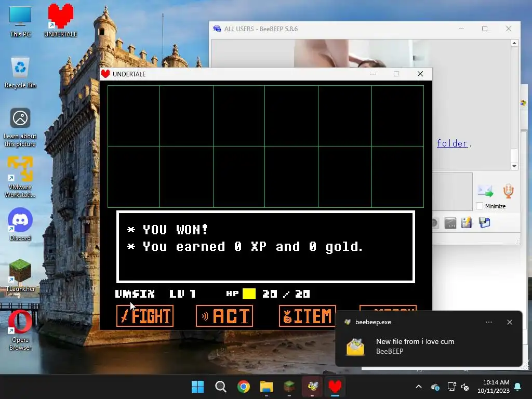The image size is (532, 399).
Task: Click the notepad with pencil icon in BeeBEEP
Action: tap(467, 223)
